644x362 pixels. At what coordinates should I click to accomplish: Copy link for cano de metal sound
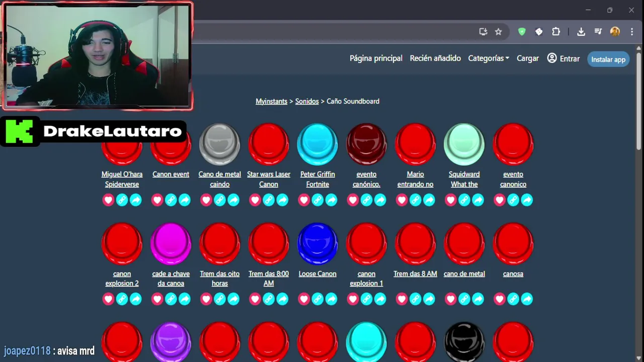coord(464,299)
